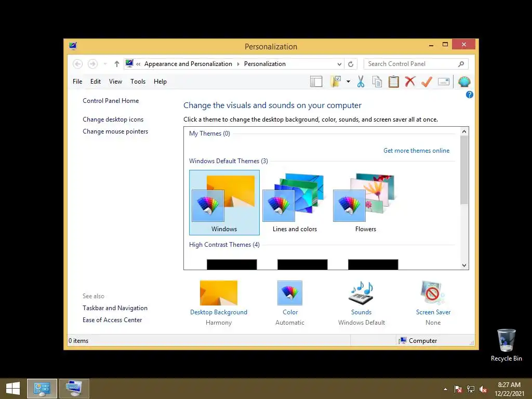Open Change mouse pointers link

pyautogui.click(x=115, y=131)
